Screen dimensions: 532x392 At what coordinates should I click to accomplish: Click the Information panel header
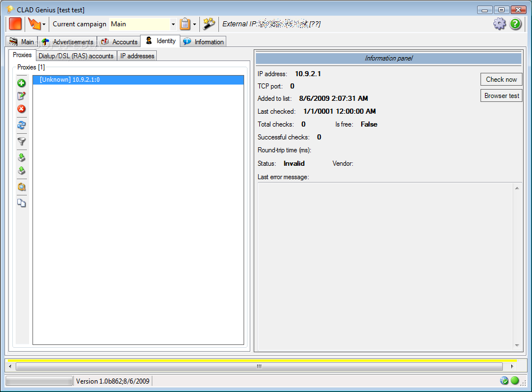[x=389, y=58]
